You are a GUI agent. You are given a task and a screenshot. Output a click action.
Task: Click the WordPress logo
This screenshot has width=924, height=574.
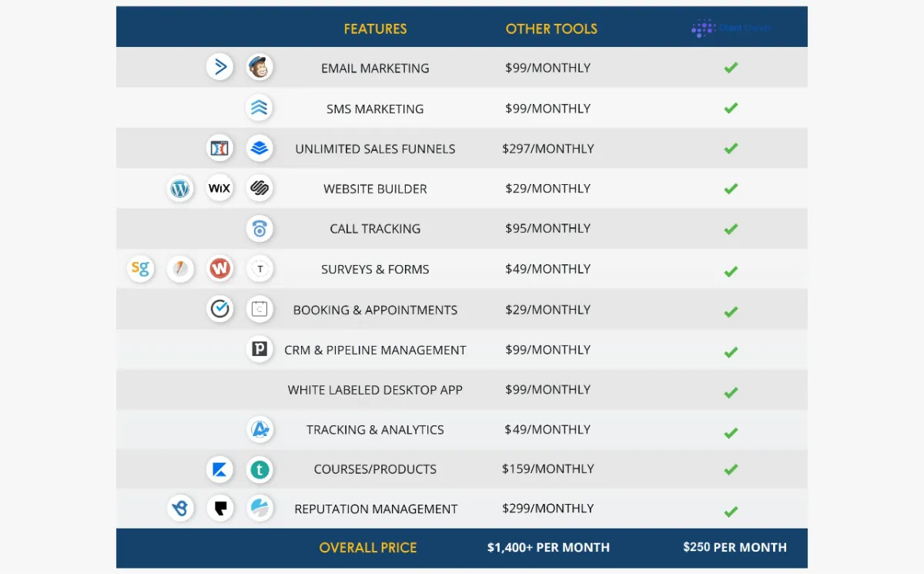(x=180, y=189)
